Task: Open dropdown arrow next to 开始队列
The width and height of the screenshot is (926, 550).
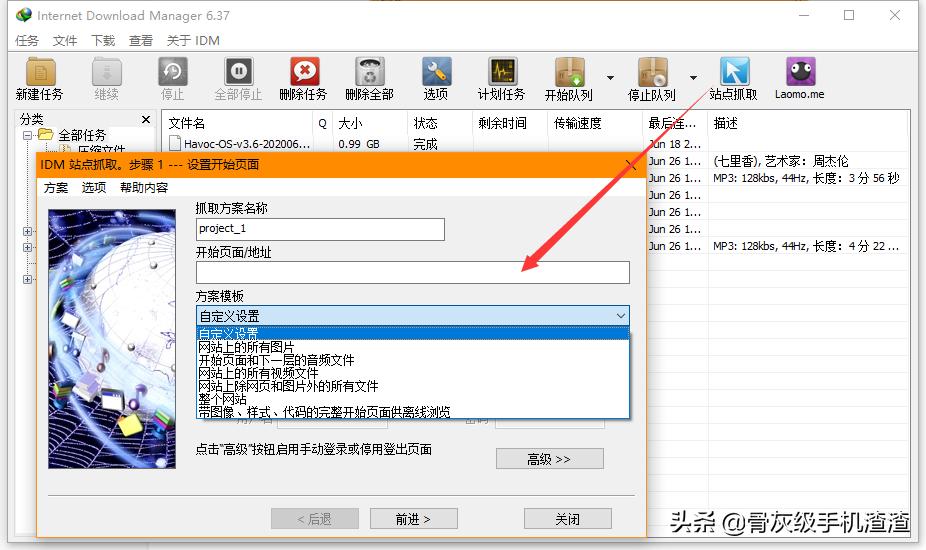Action: 610,77
